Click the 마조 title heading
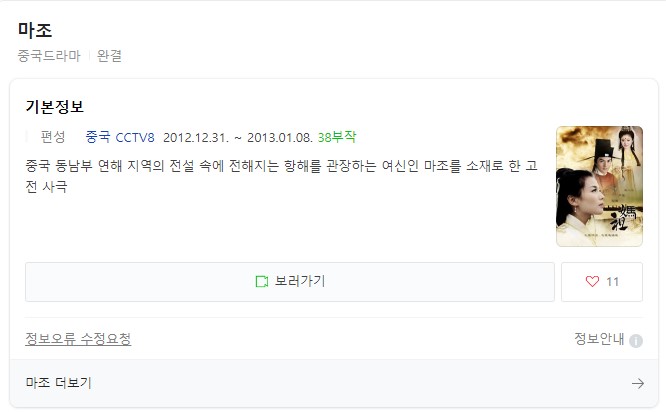Image resolution: width=666 pixels, height=412 pixels. (x=35, y=30)
